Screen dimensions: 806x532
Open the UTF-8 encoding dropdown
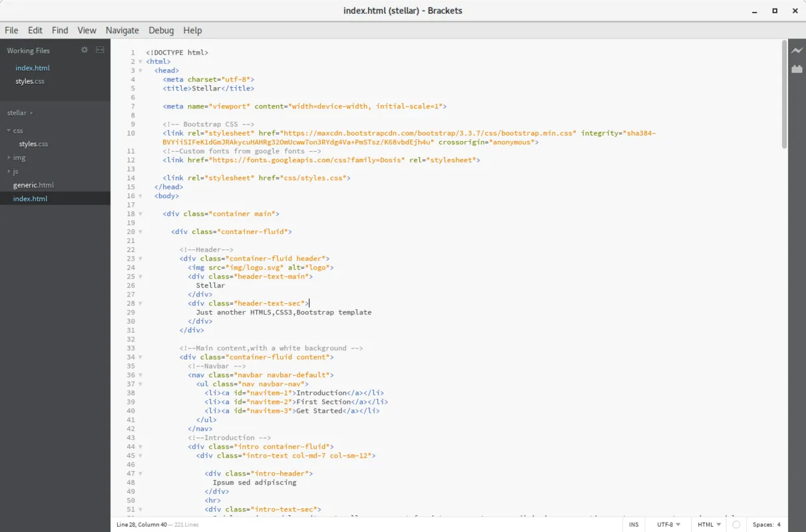(668, 525)
